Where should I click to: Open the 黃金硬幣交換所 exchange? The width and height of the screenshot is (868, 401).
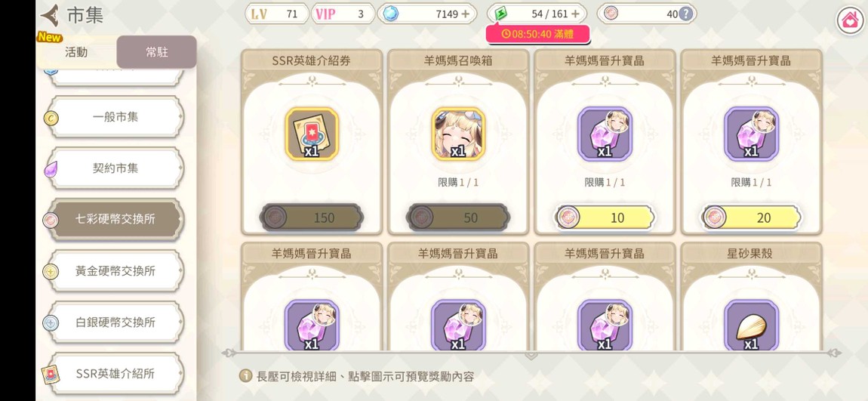[x=115, y=271]
